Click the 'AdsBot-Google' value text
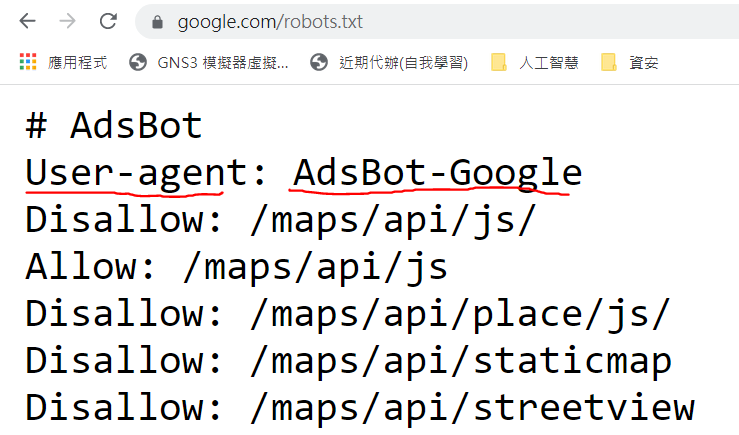The height and width of the screenshot is (435, 739). [x=437, y=174]
